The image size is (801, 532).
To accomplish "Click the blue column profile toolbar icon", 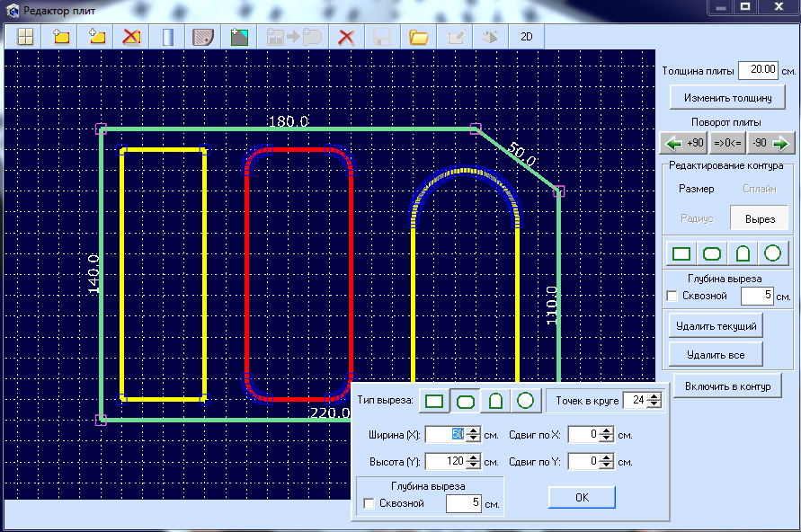I will coord(167,37).
